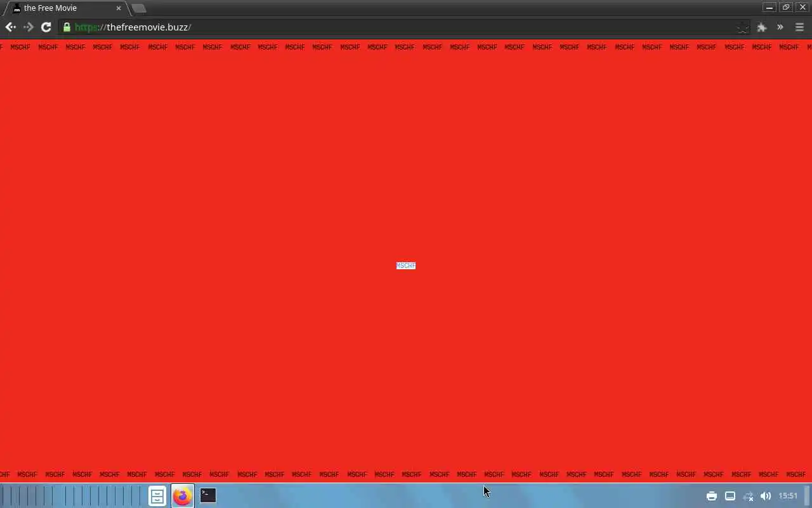Open the file manager from the taskbar
Image resolution: width=812 pixels, height=508 pixels.
(157, 496)
